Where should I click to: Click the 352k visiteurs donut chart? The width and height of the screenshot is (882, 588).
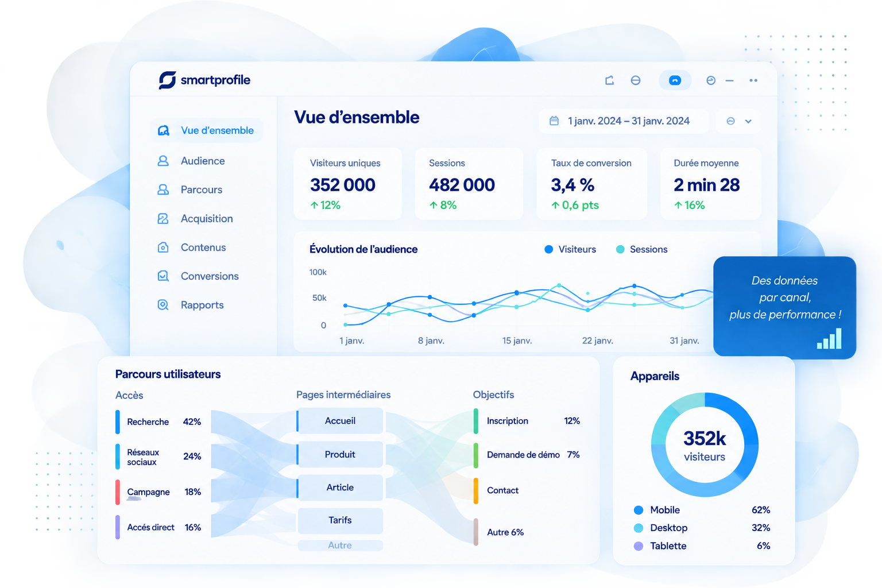point(705,445)
